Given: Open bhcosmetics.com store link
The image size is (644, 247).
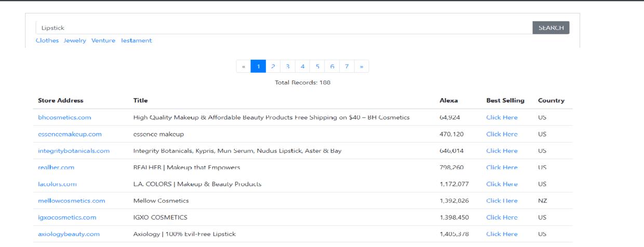Looking at the screenshot, I should pos(64,118).
